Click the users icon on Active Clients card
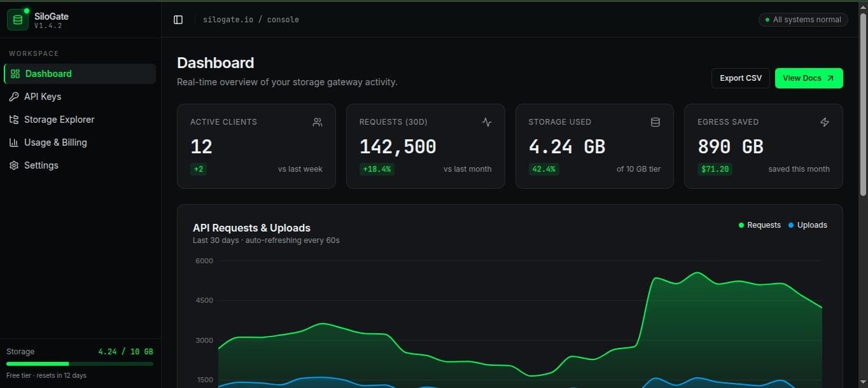The image size is (868, 388). click(x=318, y=122)
